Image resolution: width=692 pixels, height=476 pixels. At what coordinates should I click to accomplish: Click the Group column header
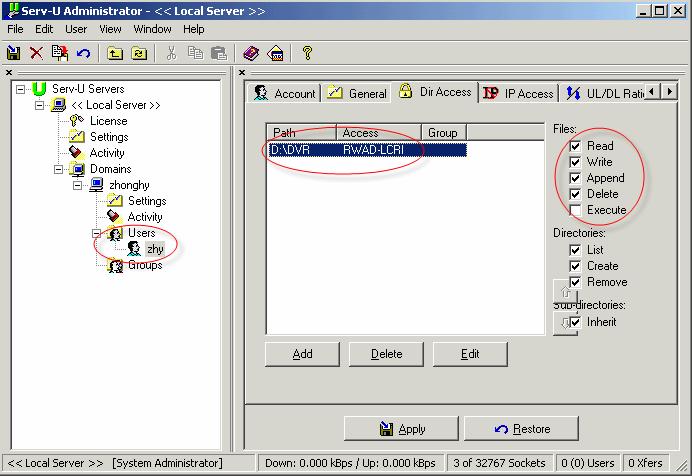click(x=444, y=132)
